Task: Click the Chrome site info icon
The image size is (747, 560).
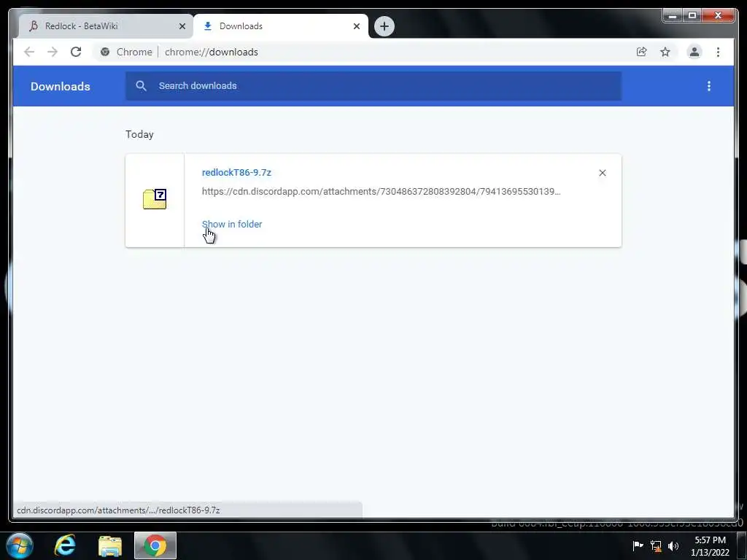Action: coord(105,52)
